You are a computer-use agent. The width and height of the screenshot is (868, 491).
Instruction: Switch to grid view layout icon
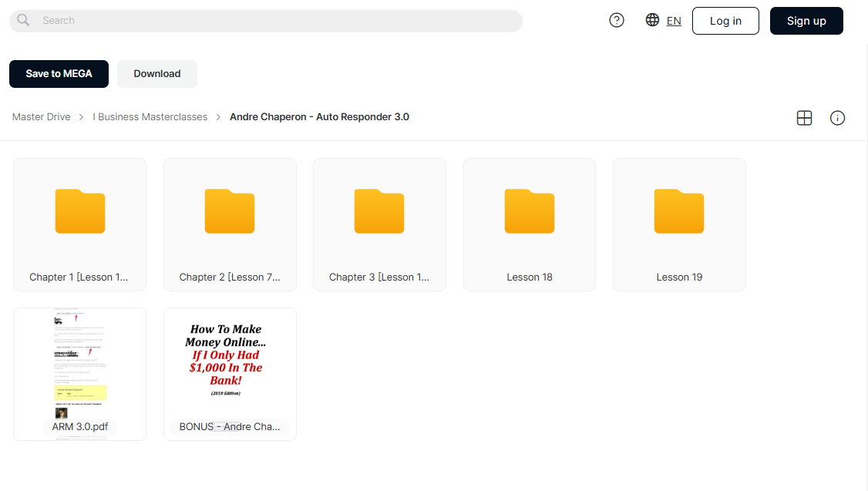tap(804, 118)
